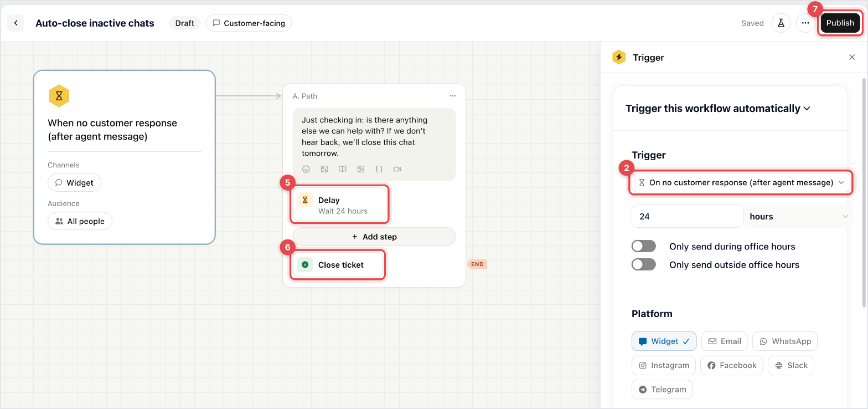
Task: Select the Instagram platform chip
Action: pyautogui.click(x=664, y=365)
